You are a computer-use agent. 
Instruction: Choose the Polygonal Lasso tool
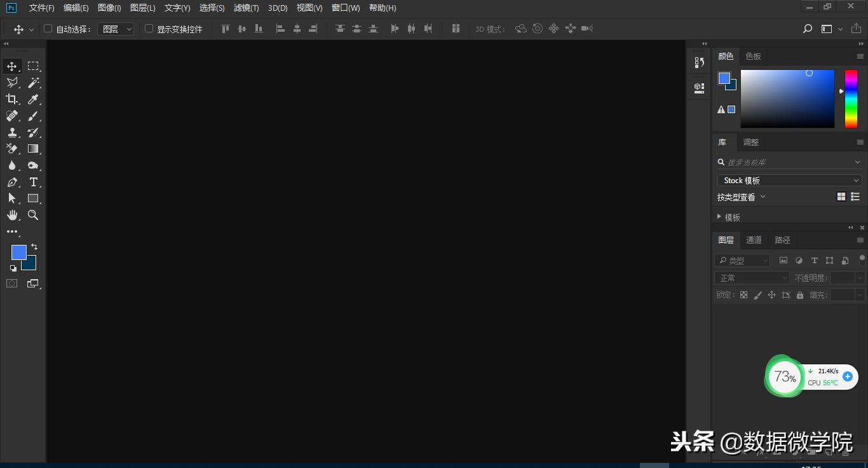click(12, 83)
